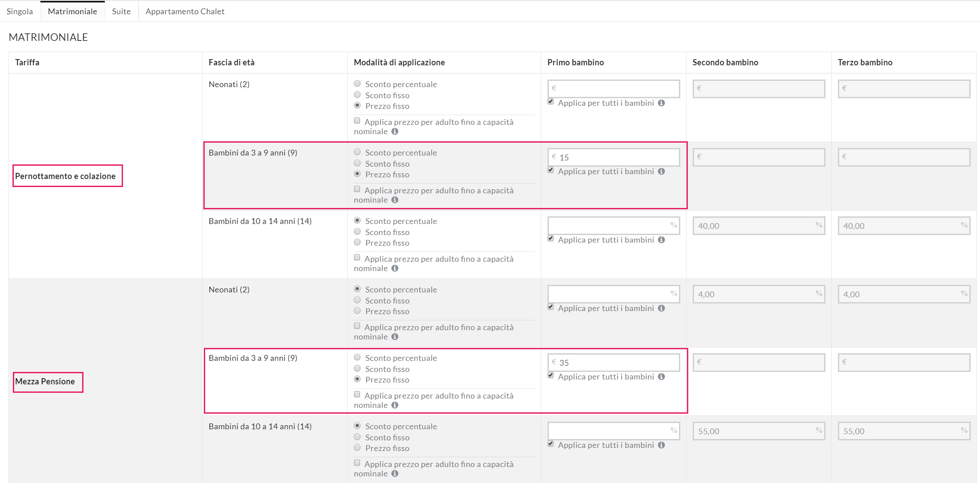The image size is (980, 483).
Task: Switch to the Singola tab
Action: [x=20, y=12]
